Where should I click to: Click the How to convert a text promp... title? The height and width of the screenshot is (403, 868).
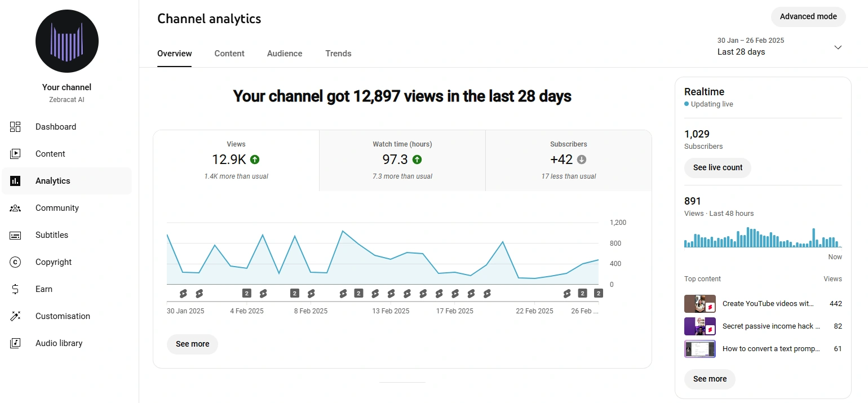tap(771, 349)
